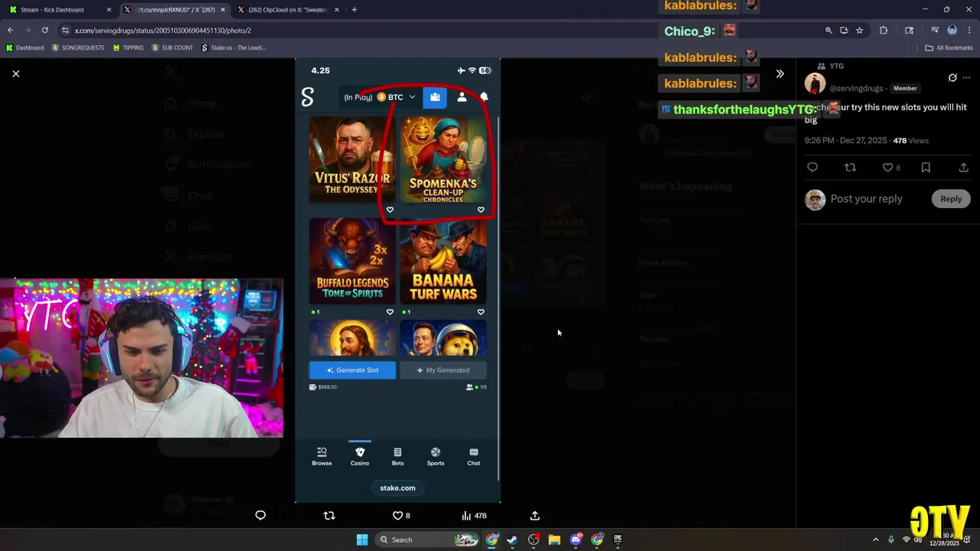
Task: Repost using the icon below the photo
Action: click(x=329, y=516)
